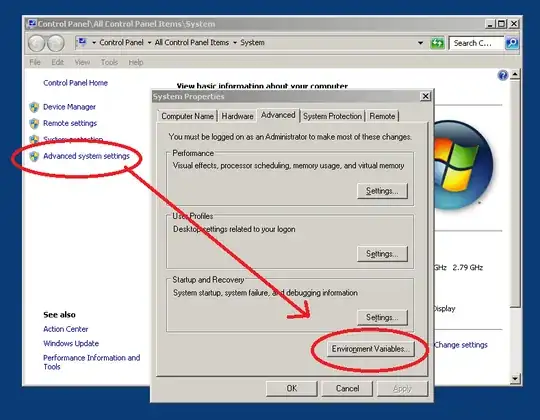Switch to the System Protection tab

pos(332,116)
